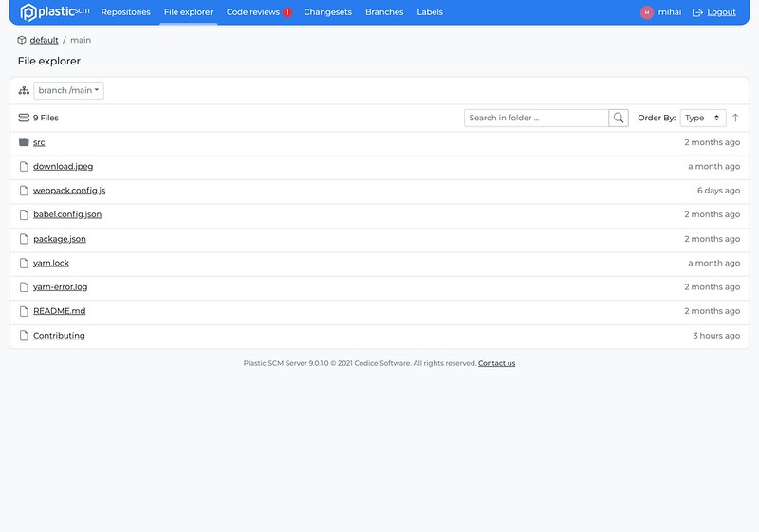Viewport: 759px width, 532px height.
Task: Click the Contributing file icon
Action: click(x=24, y=335)
